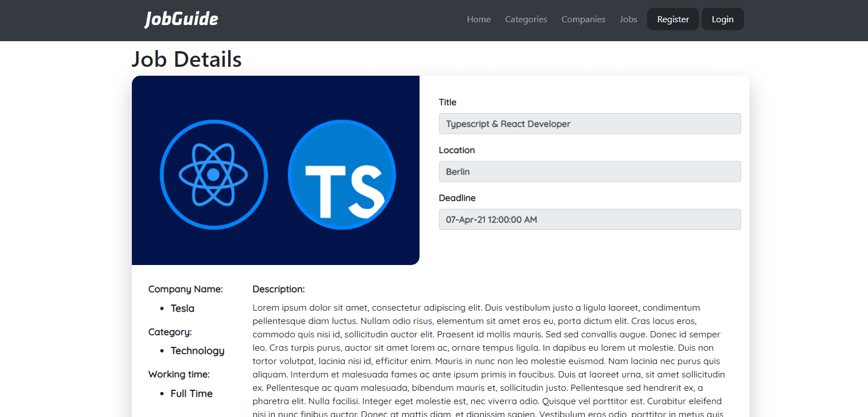Navigate to the Jobs page

coord(628,19)
